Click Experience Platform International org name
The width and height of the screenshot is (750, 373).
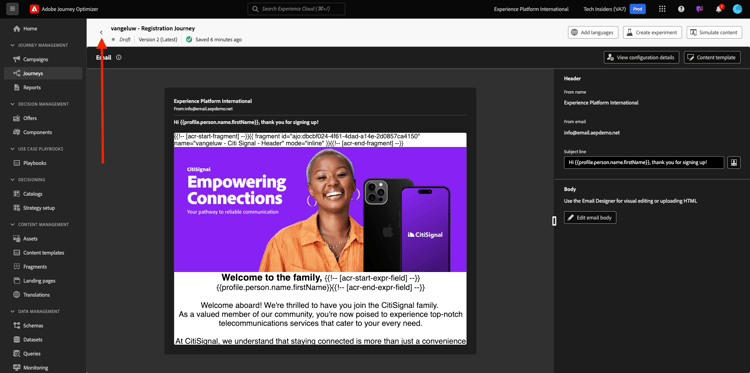531,9
